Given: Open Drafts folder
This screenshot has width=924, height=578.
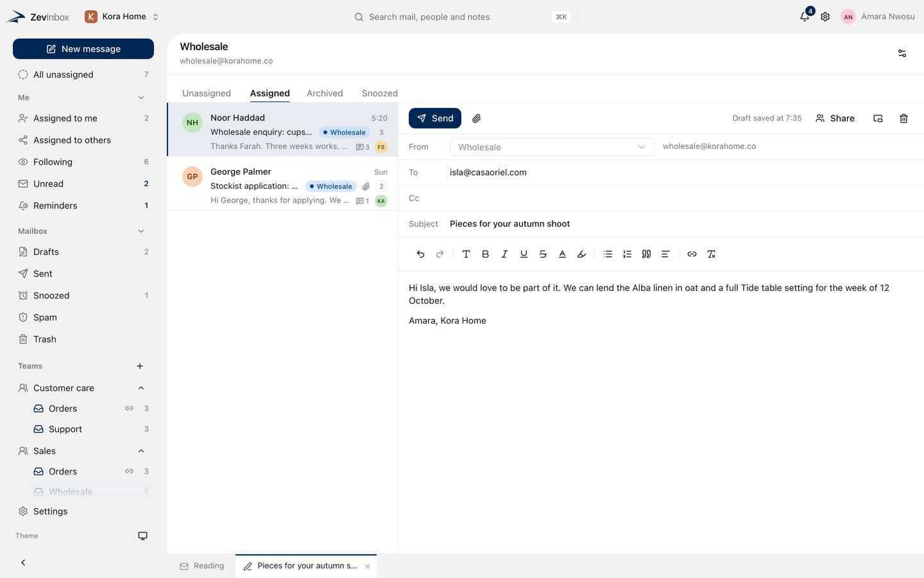Looking at the screenshot, I should tap(83, 252).
